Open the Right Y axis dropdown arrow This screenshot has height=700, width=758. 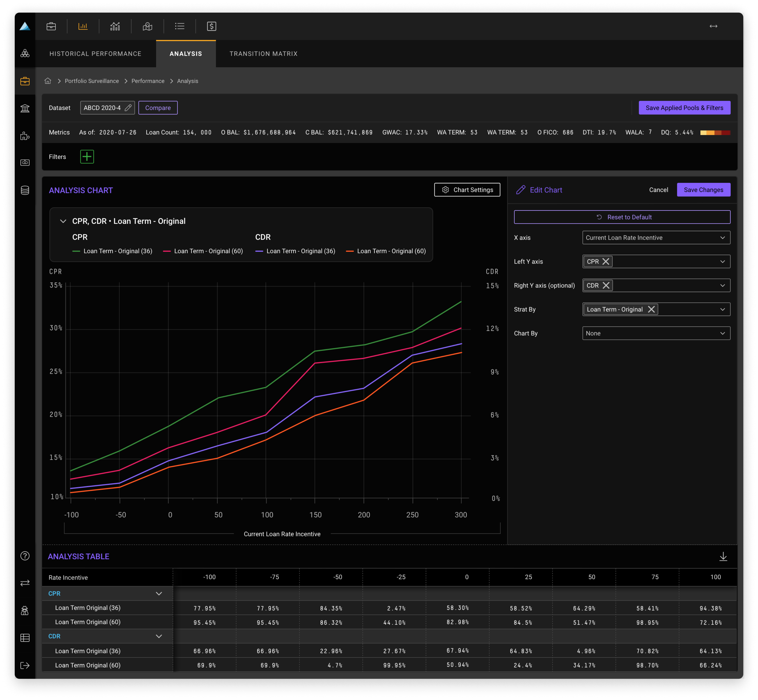[x=723, y=285]
